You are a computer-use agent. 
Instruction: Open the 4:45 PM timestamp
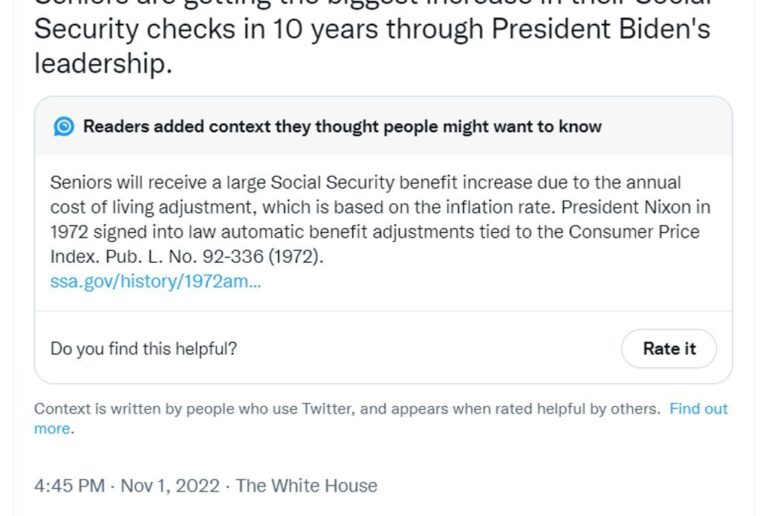pyautogui.click(x=69, y=485)
